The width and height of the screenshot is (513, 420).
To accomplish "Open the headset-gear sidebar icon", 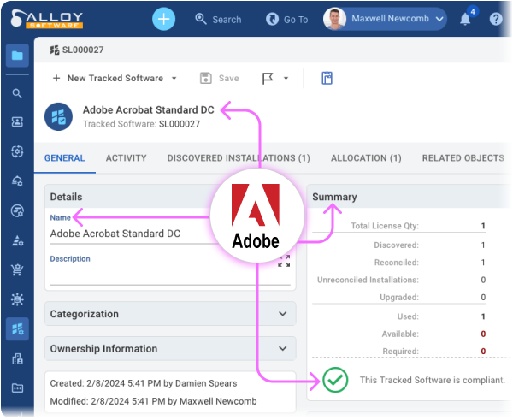I will tap(17, 180).
